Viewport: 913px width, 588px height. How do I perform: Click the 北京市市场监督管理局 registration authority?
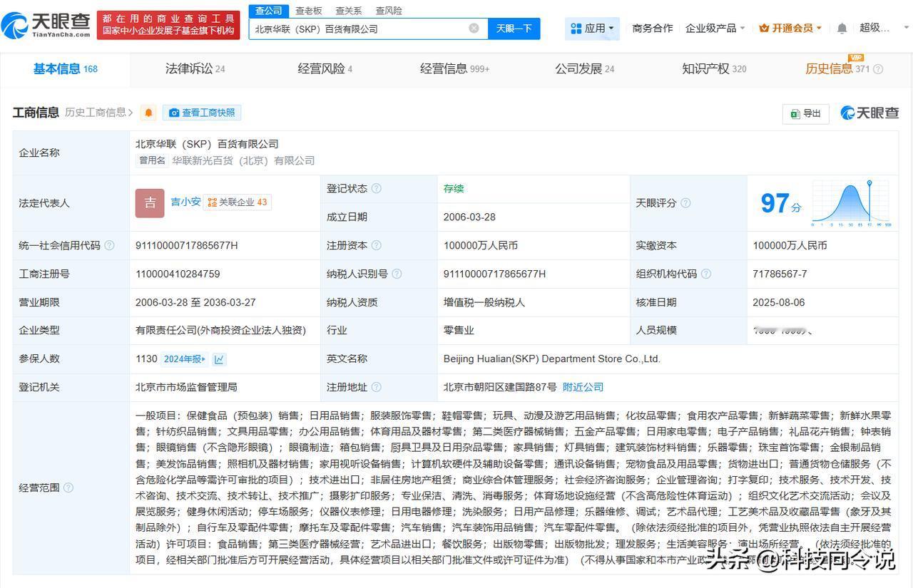click(186, 387)
